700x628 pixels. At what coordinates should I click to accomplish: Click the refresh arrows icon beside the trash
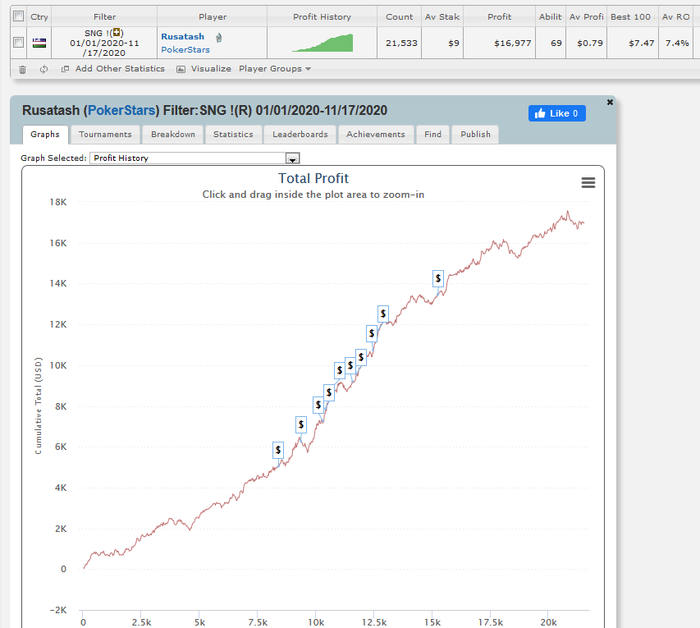(44, 69)
